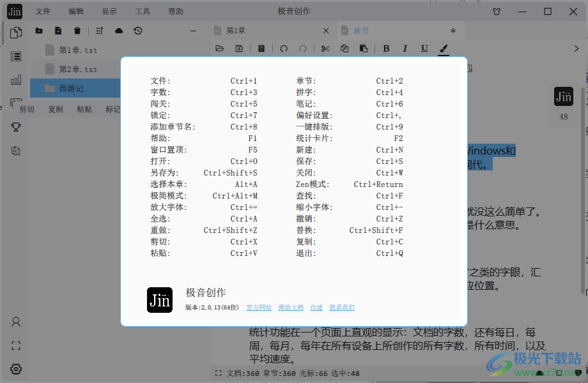Open the user account icon
This screenshot has width=588, height=383.
(16, 322)
